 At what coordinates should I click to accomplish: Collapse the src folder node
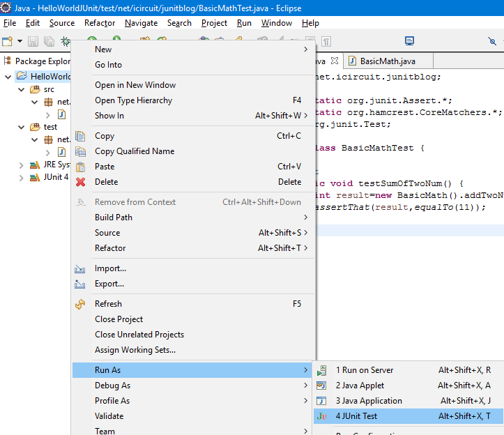pos(21,89)
